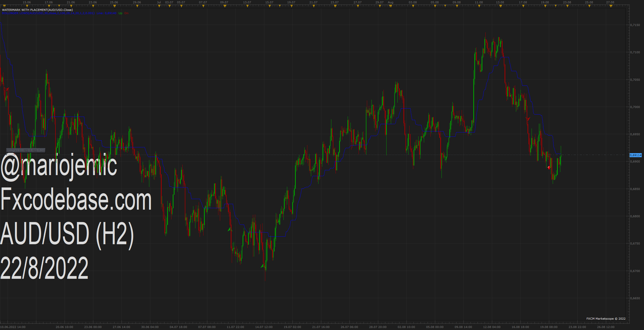Click the red down-arrow signal near 15.06
This screenshot has width=644, height=330.
tap(7, 89)
